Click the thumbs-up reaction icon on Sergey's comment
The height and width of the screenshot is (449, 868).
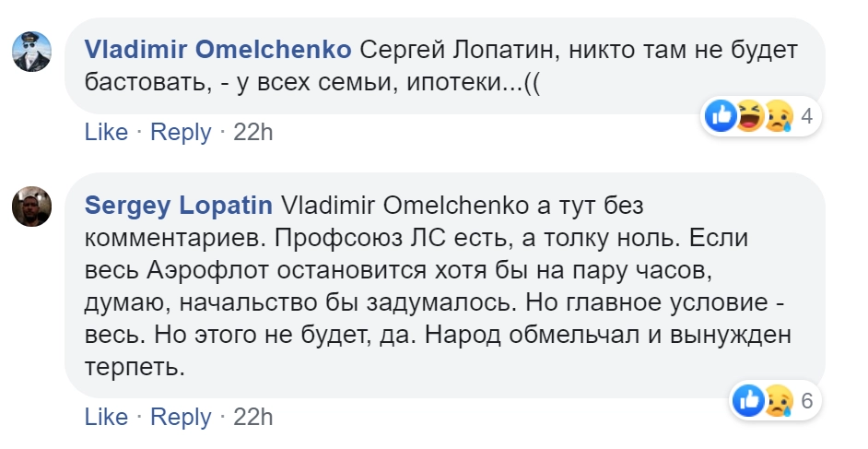[x=746, y=401]
